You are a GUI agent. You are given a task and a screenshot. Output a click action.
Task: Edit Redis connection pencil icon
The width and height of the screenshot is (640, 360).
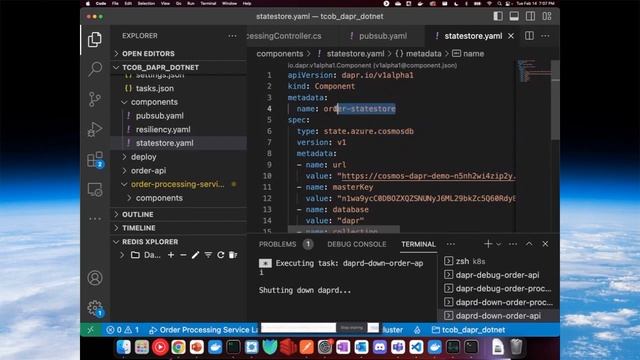[x=196, y=255]
